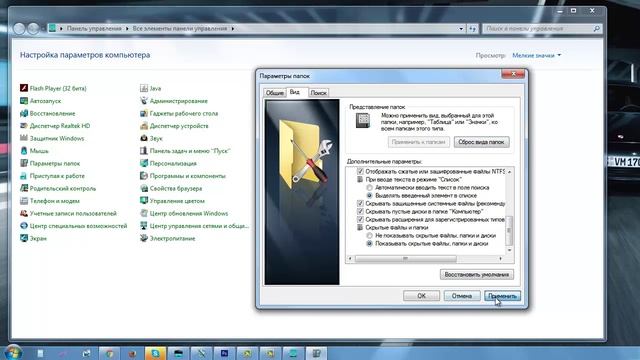Click the scroll down arrow in settings list
The height and width of the screenshot is (360, 640).
509,250
